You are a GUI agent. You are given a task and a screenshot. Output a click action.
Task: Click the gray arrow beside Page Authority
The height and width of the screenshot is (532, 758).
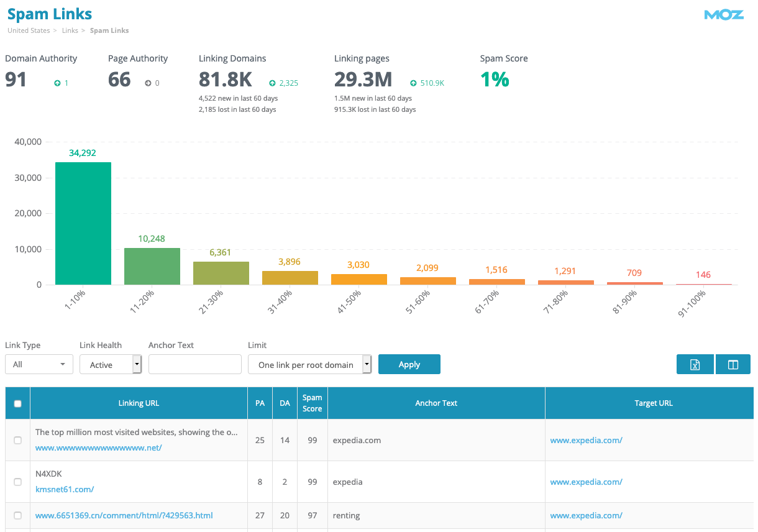pyautogui.click(x=148, y=83)
